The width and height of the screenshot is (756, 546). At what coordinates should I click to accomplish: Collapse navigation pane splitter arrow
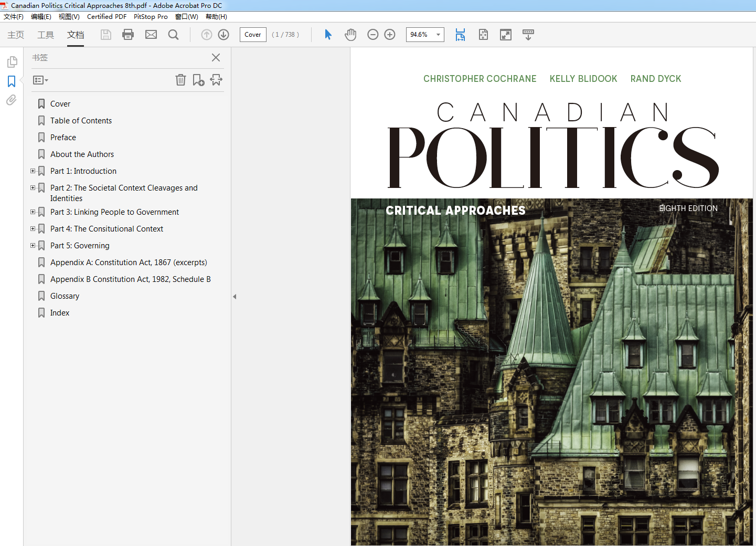235,297
